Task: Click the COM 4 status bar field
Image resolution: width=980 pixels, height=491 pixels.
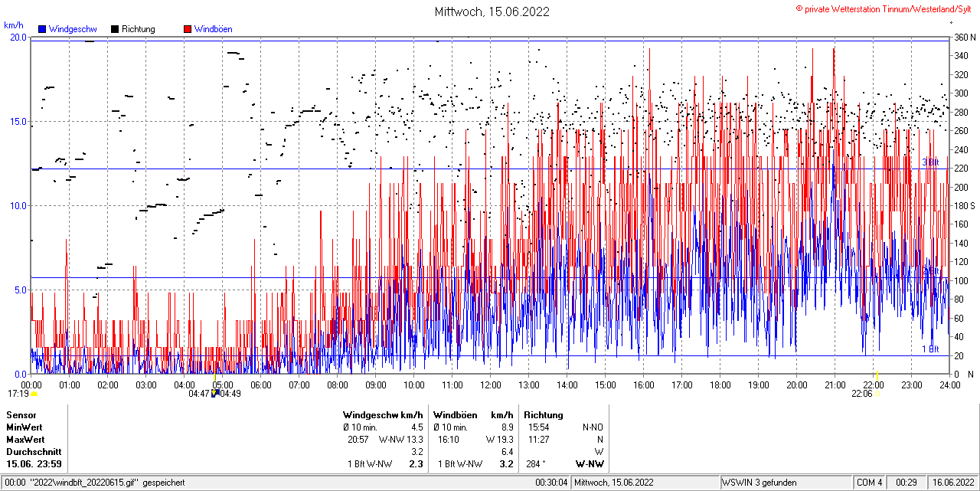Action: 870,483
